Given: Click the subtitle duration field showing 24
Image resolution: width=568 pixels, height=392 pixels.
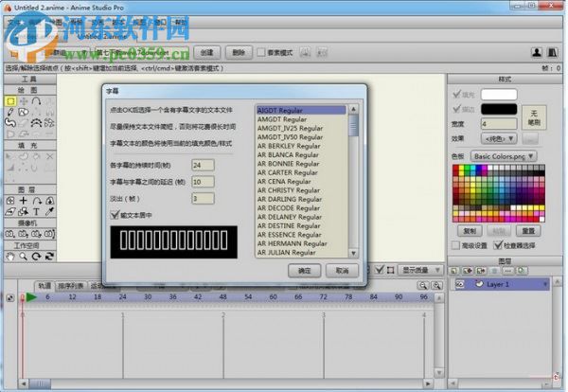Looking at the screenshot, I should tap(203, 165).
